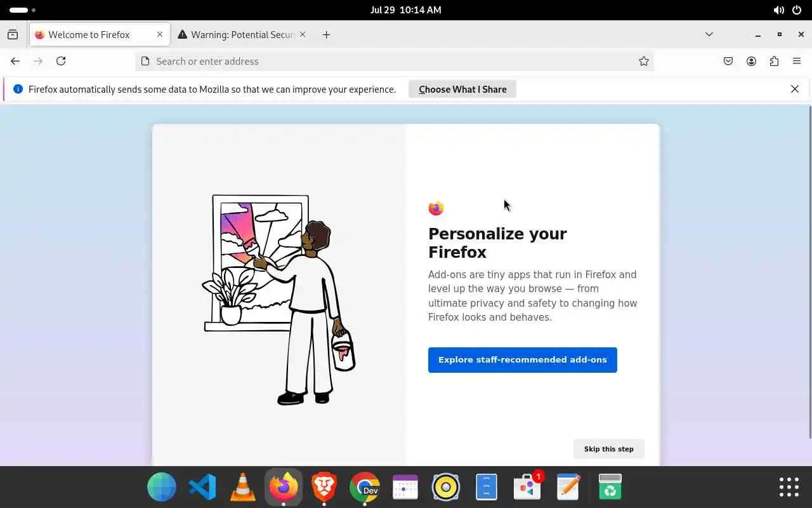812x508 pixels.
Task: Launch the globe web browser in dock
Action: pos(162,488)
